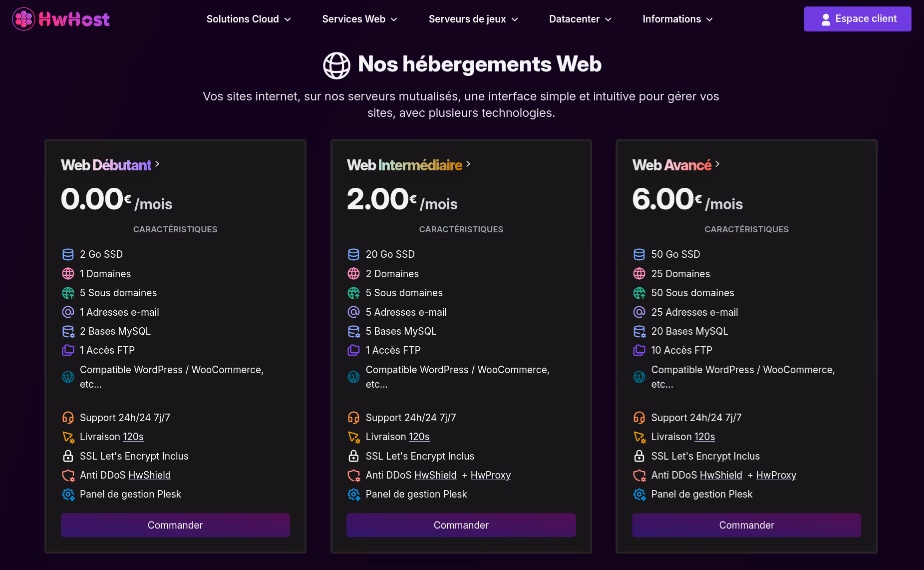Screen dimensions: 924x570
Task: Click the 2 Go SSD storage icon
Action: [x=68, y=254]
